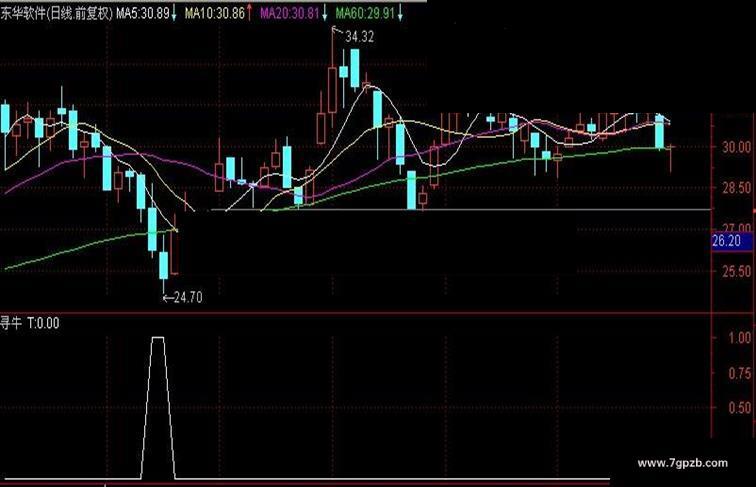Screen dimensions: 756x487
Task: Click the 28.50 price axis label
Action: [x=736, y=188]
